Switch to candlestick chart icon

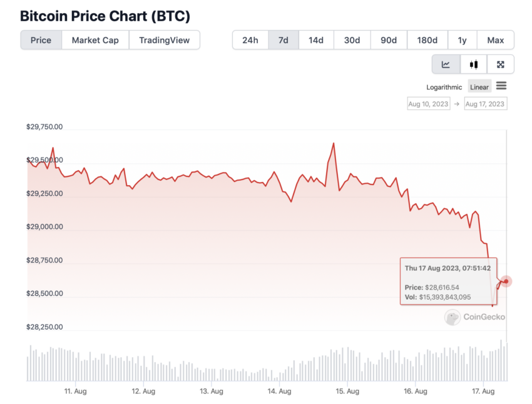point(474,64)
